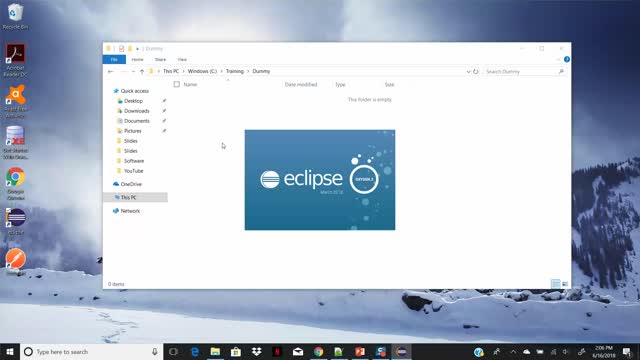
Task: Open Acrobat Reader DC desktop icon
Action: [x=16, y=53]
